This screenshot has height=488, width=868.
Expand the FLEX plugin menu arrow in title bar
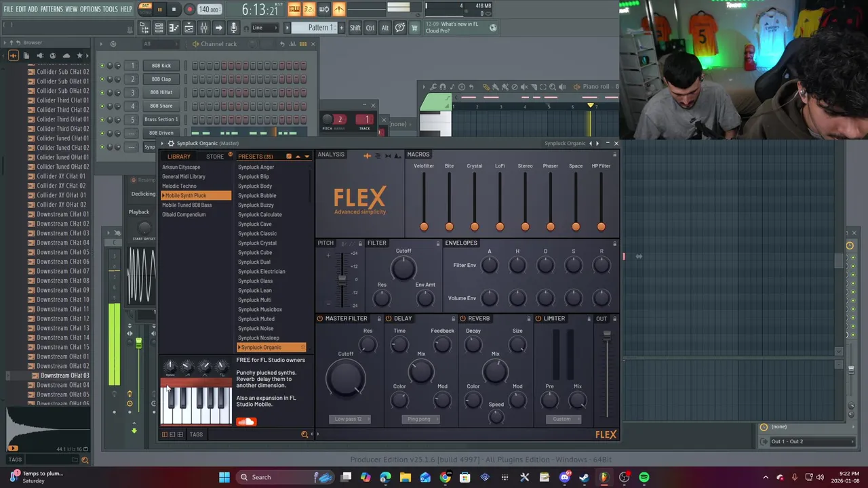click(163, 144)
